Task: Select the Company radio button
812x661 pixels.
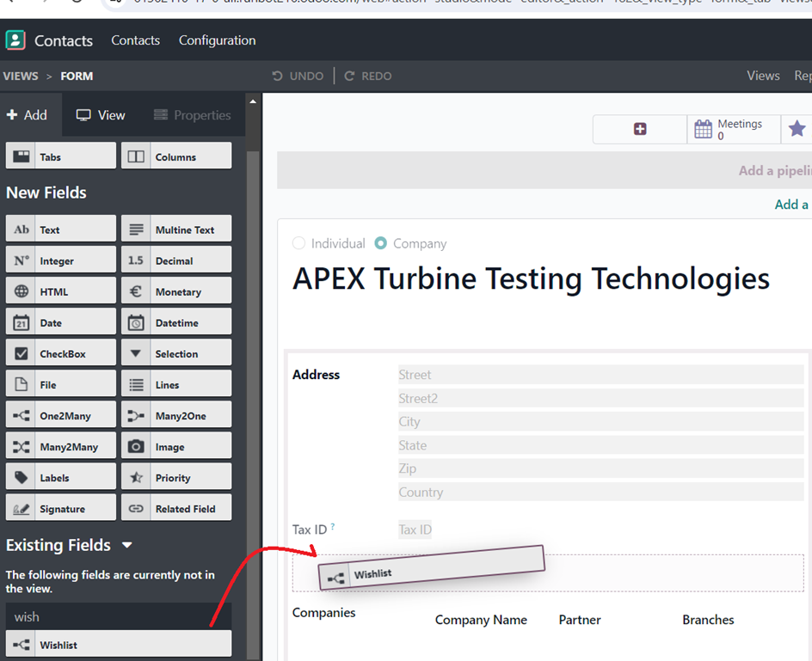Action: click(x=380, y=242)
